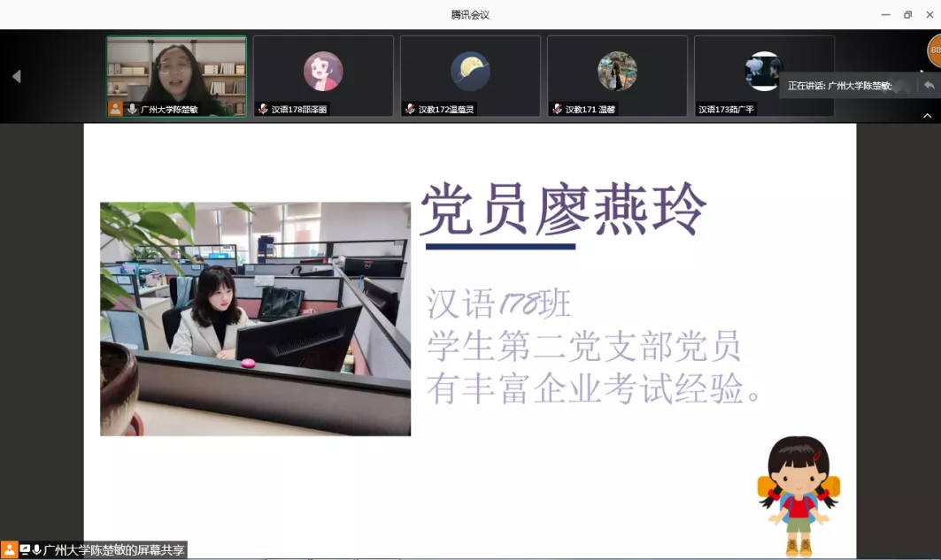Viewport: 941px width, 560px height.
Task: Click host badge on 广州大学陈楚敏 video tile
Action: [x=115, y=109]
